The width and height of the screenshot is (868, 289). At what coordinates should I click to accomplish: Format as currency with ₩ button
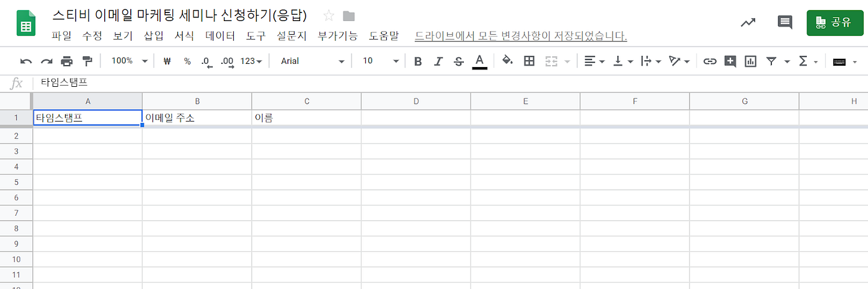click(167, 61)
